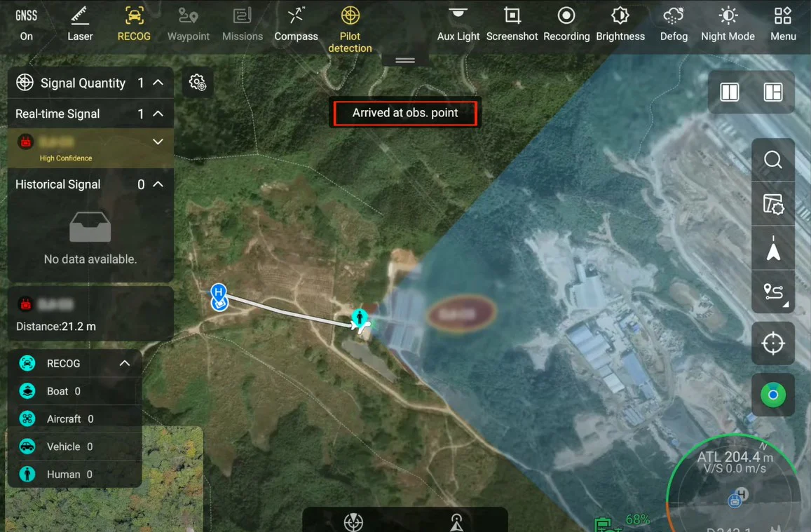Start Recording from the top toolbar

[x=566, y=24]
